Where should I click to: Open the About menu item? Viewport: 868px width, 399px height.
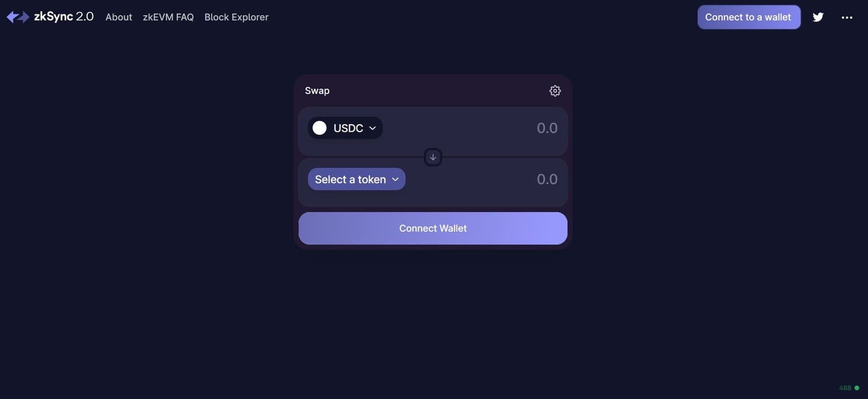point(119,17)
